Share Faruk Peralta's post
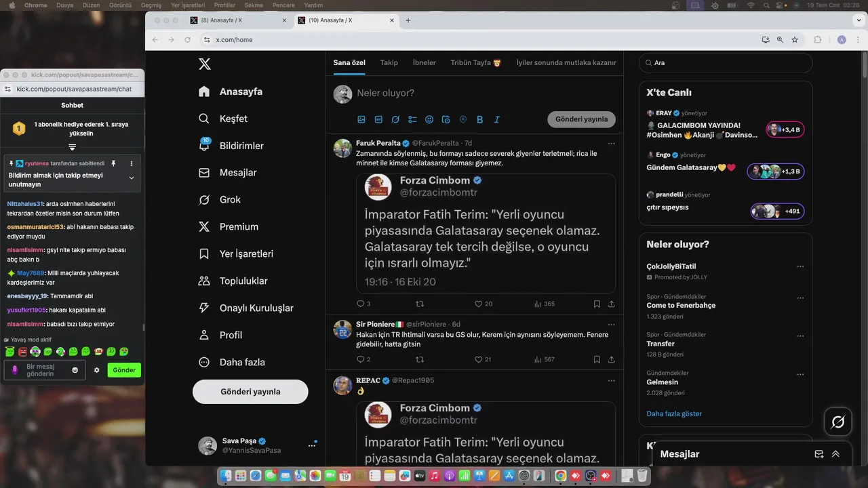The height and width of the screenshot is (488, 868). (612, 304)
